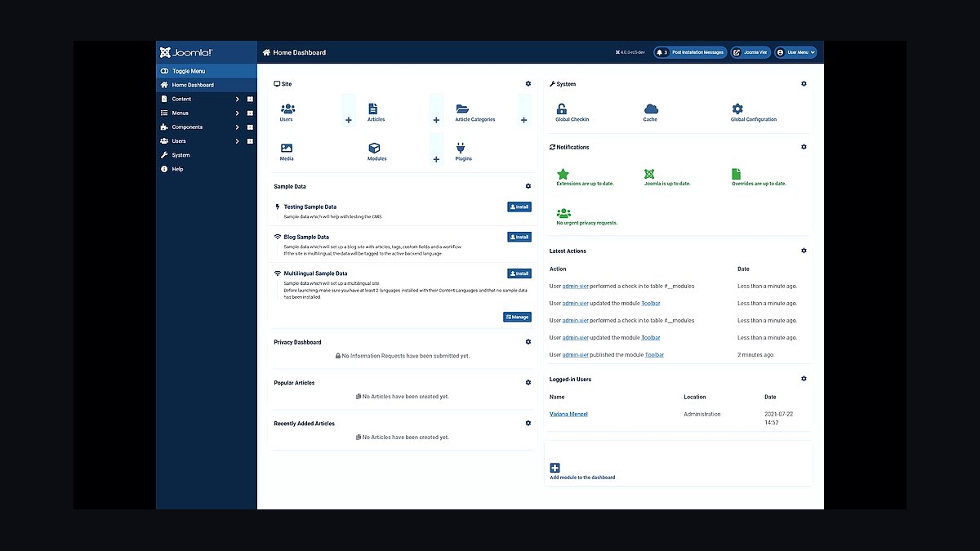Open the privacy requests notification icon
The image size is (980, 551).
(x=563, y=213)
